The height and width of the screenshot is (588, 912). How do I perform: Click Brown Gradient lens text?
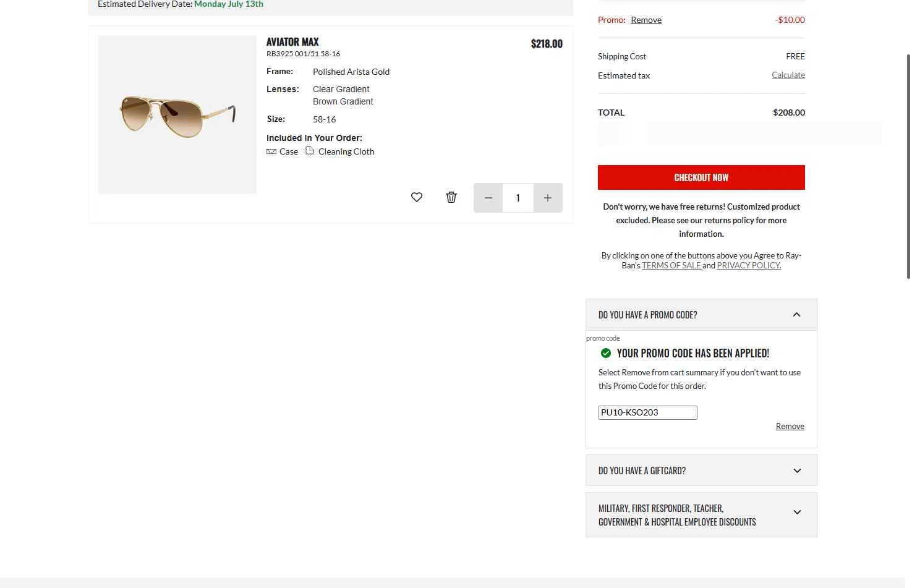pyautogui.click(x=343, y=101)
